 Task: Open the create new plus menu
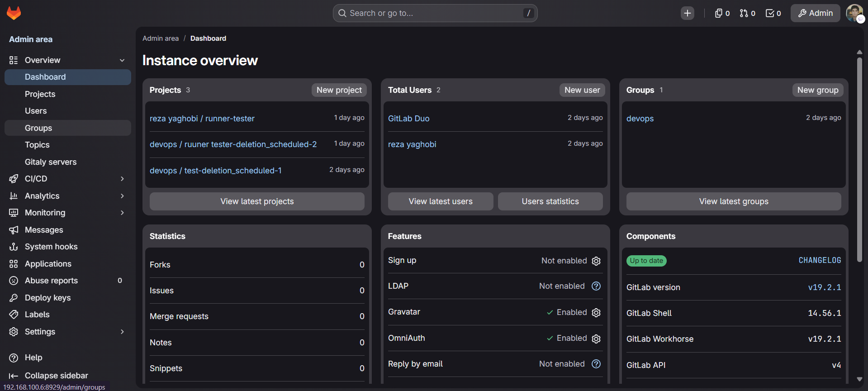(688, 13)
